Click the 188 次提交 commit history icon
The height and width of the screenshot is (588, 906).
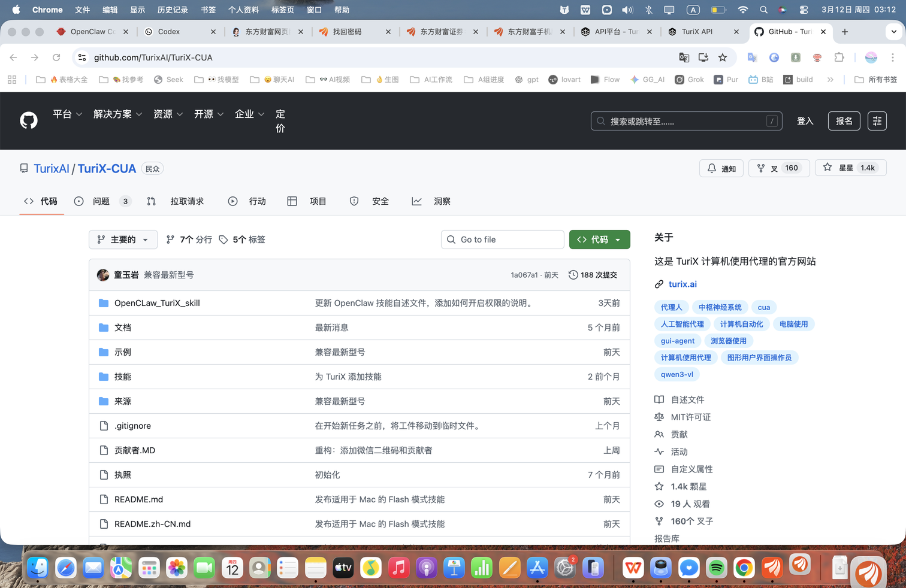pos(573,275)
